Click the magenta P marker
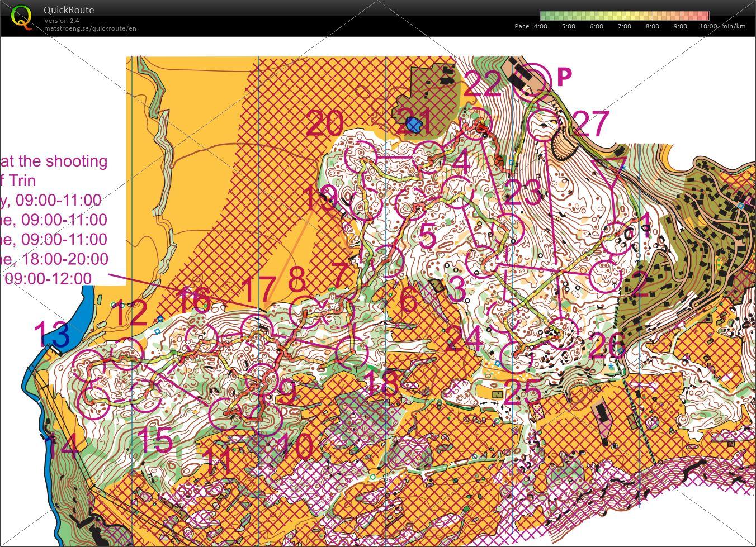 [565, 76]
